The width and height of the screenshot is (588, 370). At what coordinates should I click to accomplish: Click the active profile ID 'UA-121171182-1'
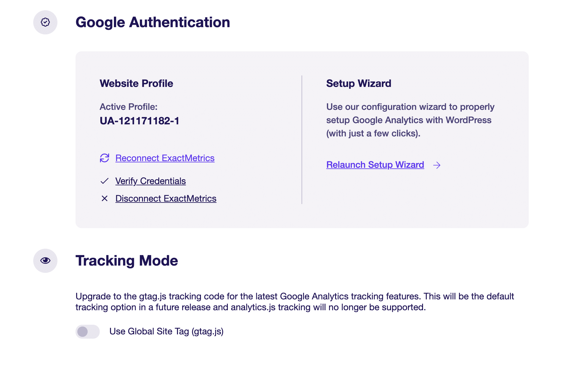coord(140,121)
